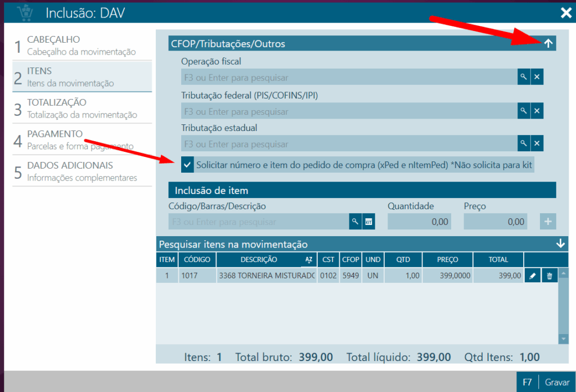Open the Totalização step
The image size is (576, 392).
point(82,108)
